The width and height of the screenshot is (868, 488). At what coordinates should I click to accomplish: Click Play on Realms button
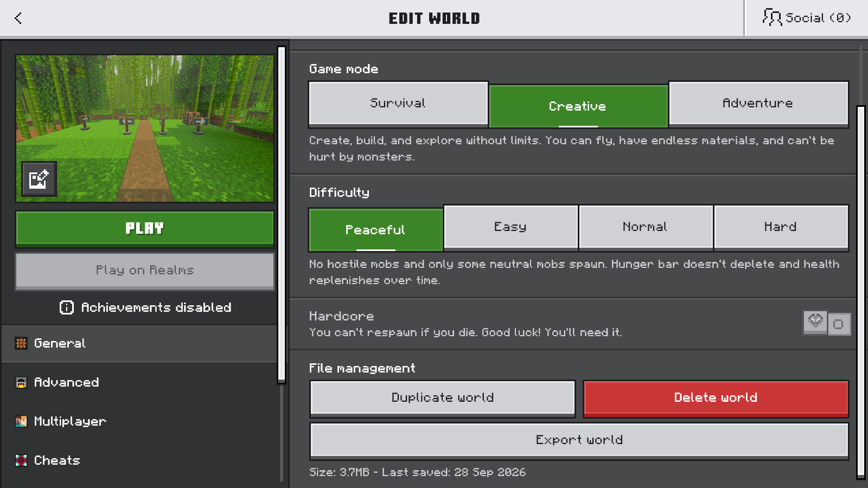click(x=145, y=270)
